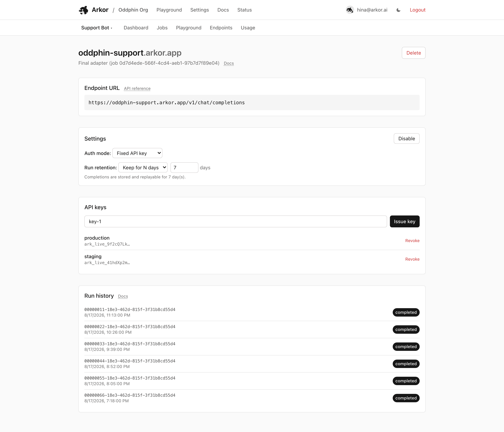Open the Auth mode dropdown
504x432 pixels.
click(137, 153)
